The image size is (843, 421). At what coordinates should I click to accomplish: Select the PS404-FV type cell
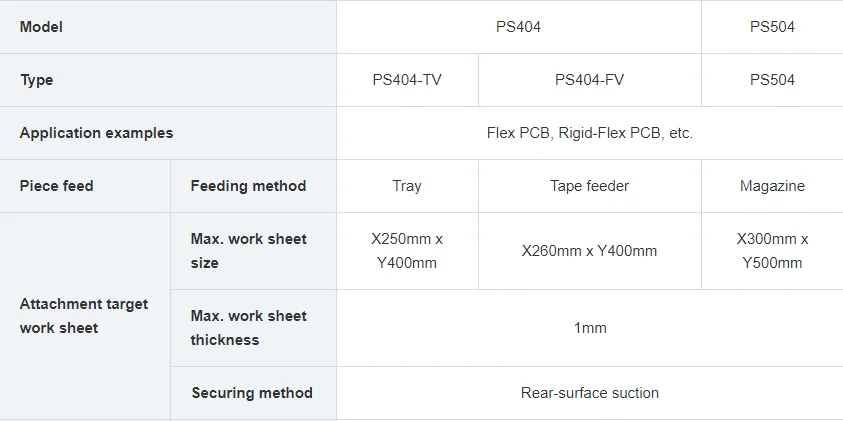pyautogui.click(x=590, y=80)
